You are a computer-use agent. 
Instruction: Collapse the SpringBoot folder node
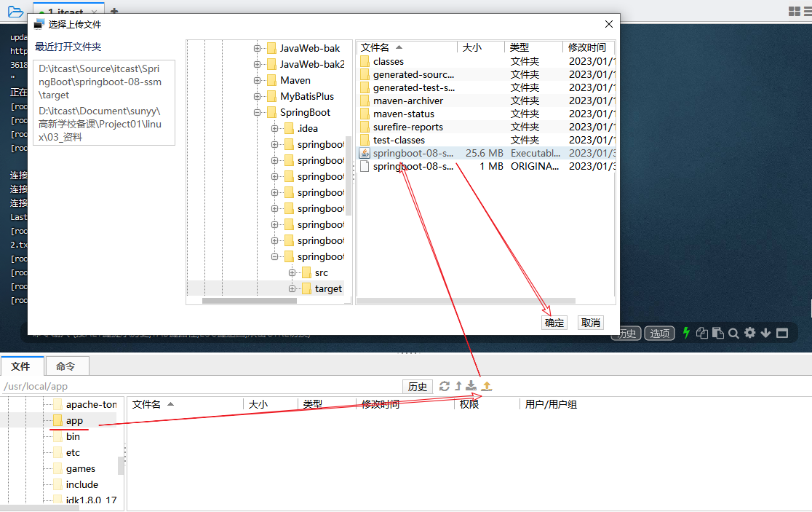(x=257, y=112)
